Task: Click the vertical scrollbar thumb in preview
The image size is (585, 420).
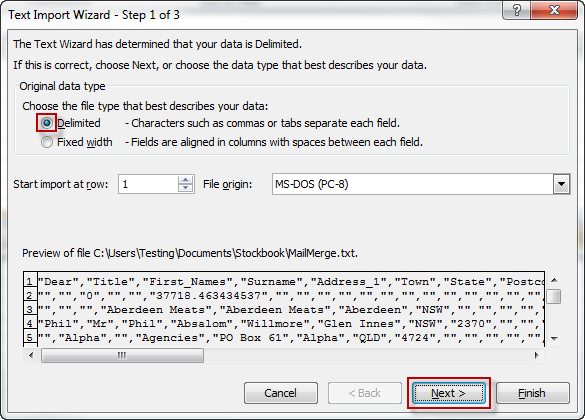Action: (554, 297)
